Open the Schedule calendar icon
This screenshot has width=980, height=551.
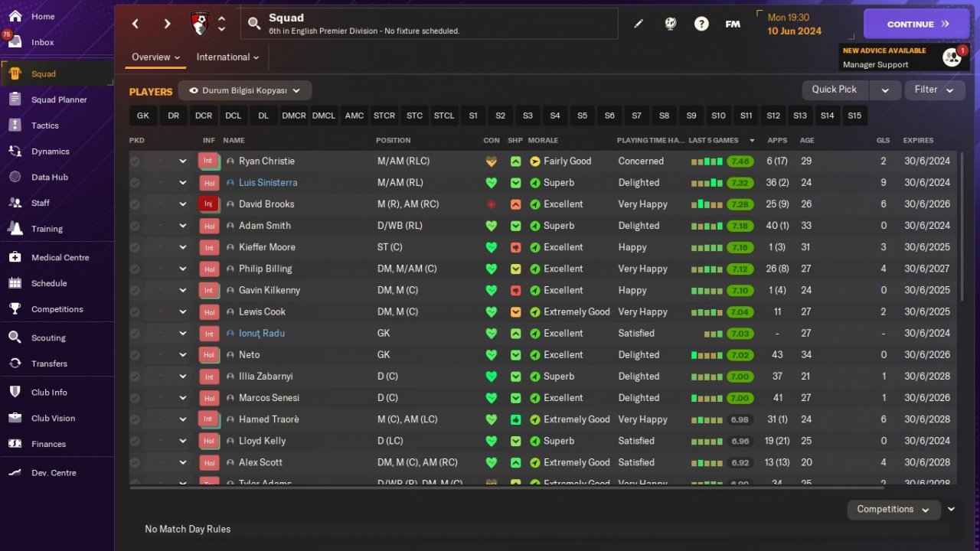pos(15,283)
